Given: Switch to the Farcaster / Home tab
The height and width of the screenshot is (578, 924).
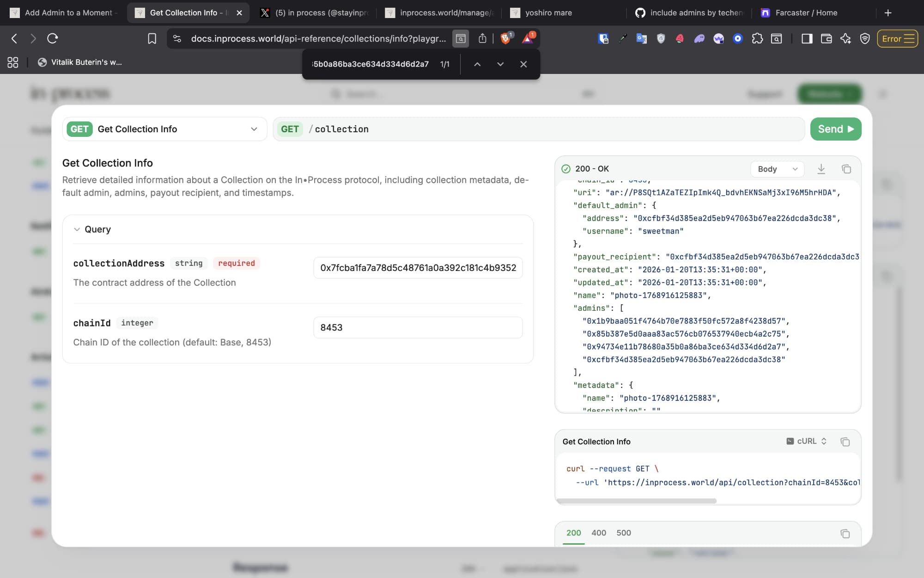Looking at the screenshot, I should tap(806, 12).
